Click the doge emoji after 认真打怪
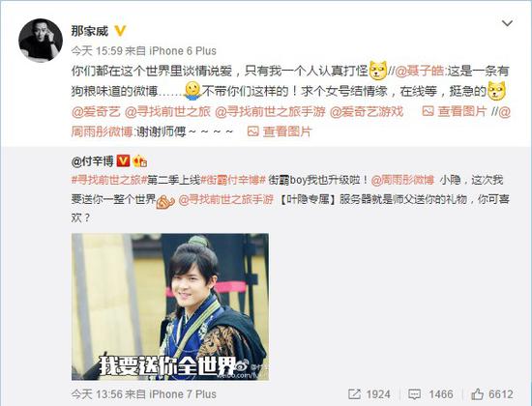Screen dimensions: 532x406 click(x=378, y=71)
